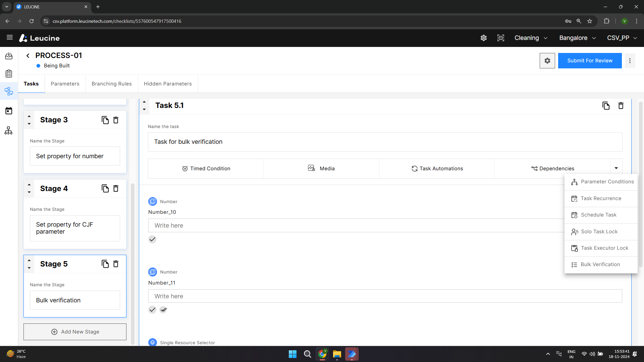
Task: Duplicate Task 5.1
Action: [x=606, y=106]
